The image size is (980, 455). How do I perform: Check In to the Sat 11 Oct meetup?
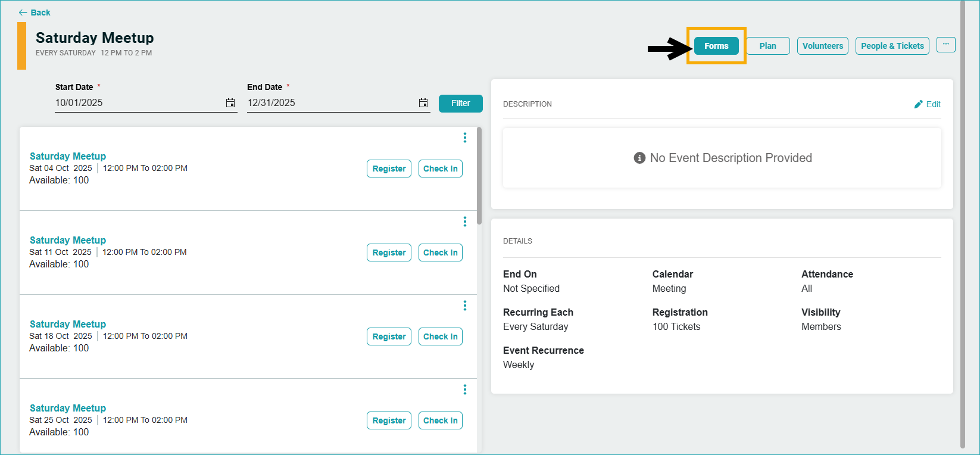pyautogui.click(x=440, y=253)
